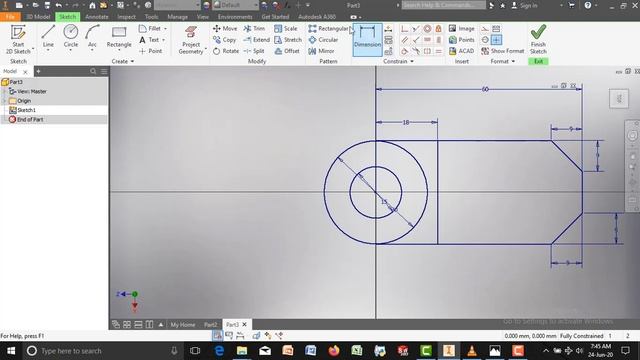Apply the Equal constraint
Image resolution: width=640 pixels, height=360 pixels.
(438, 51)
